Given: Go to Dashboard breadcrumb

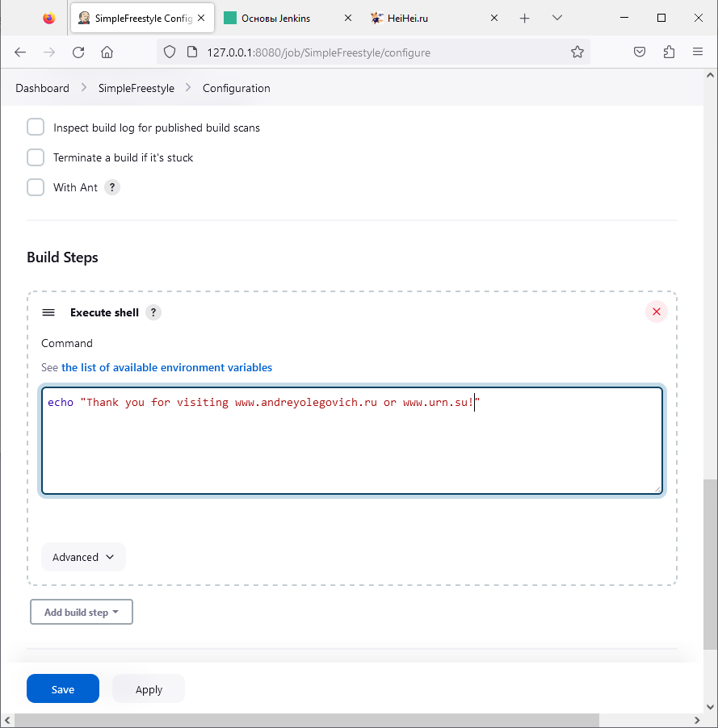Looking at the screenshot, I should coord(42,88).
